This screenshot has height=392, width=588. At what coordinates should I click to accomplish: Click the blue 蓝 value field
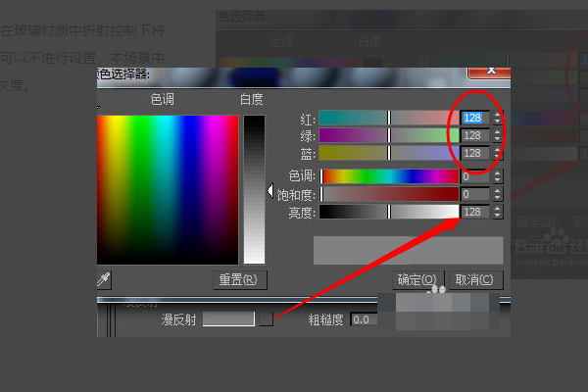[x=475, y=153]
